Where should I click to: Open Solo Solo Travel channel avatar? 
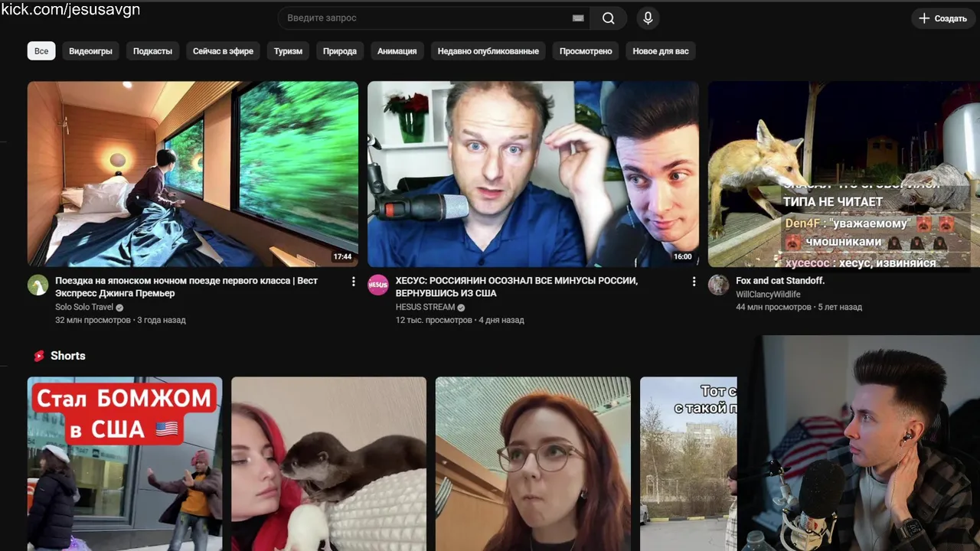[x=38, y=285]
